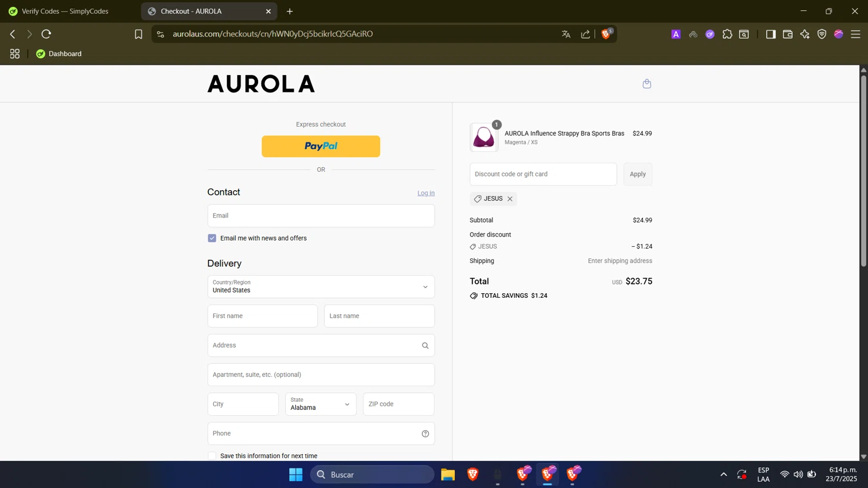The image size is (868, 488).
Task: Switch to the Verify Codes — SimplyCodes tab
Action: [69, 12]
